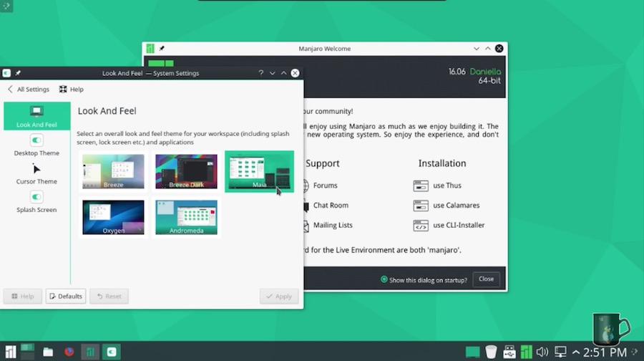This screenshot has height=361, width=644.
Task: Select the Breeze theme thumbnail
Action: click(x=113, y=171)
